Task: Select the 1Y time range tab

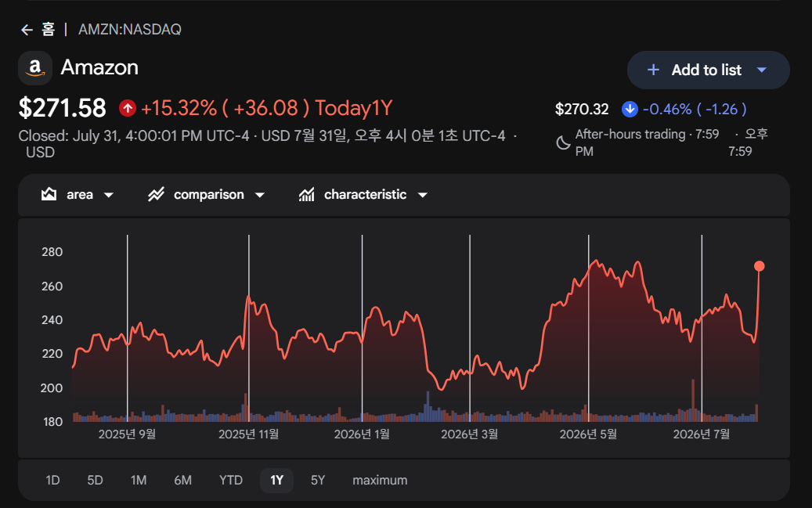Action: coord(277,481)
